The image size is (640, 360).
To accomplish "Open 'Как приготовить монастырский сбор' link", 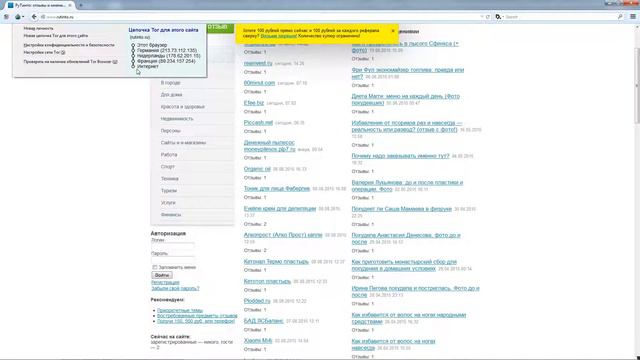I will [x=404, y=265].
